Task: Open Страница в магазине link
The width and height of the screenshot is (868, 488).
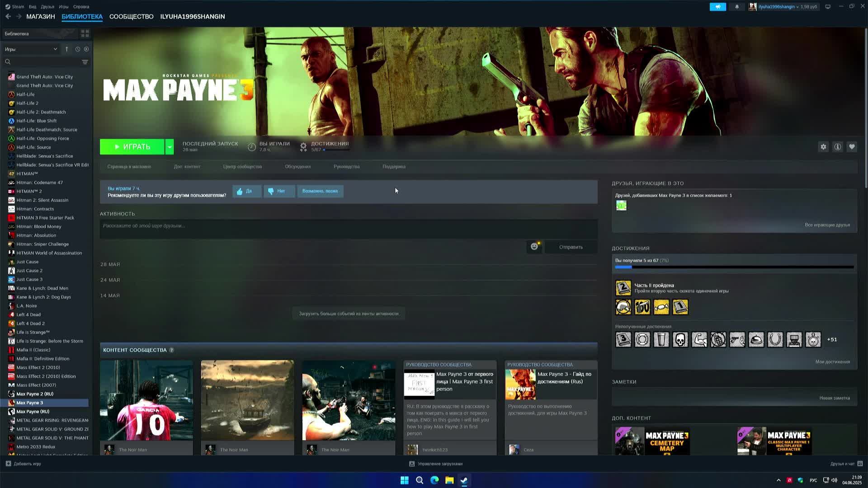Action: 129,167
